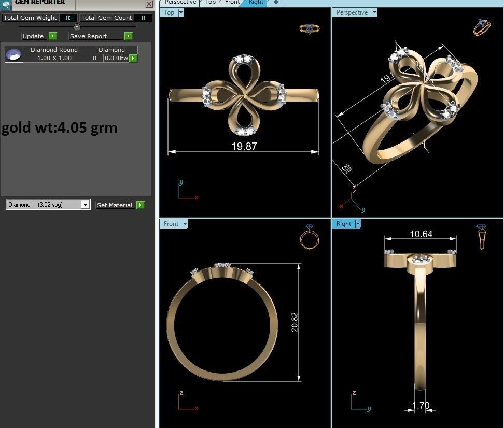This screenshot has height=428, width=504.
Task: Click the green arrow beside Save Report
Action: [128, 36]
